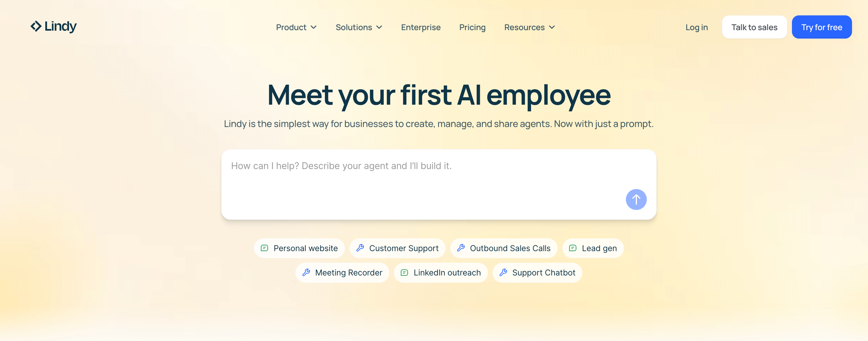The image size is (868, 341).
Task: Click the Lindy diamond logo icon
Action: click(36, 26)
